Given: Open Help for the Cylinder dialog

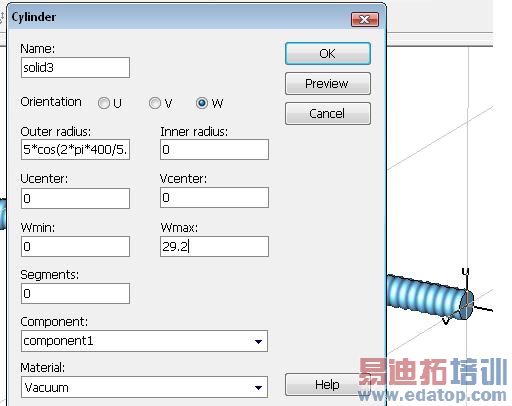Looking at the screenshot, I should [x=327, y=385].
